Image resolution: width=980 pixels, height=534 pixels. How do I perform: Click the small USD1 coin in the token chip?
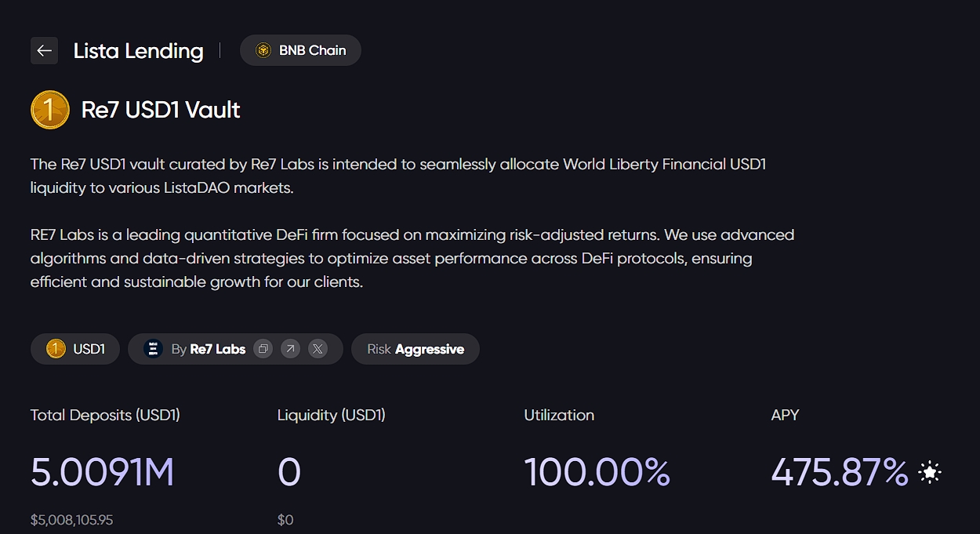pos(56,349)
